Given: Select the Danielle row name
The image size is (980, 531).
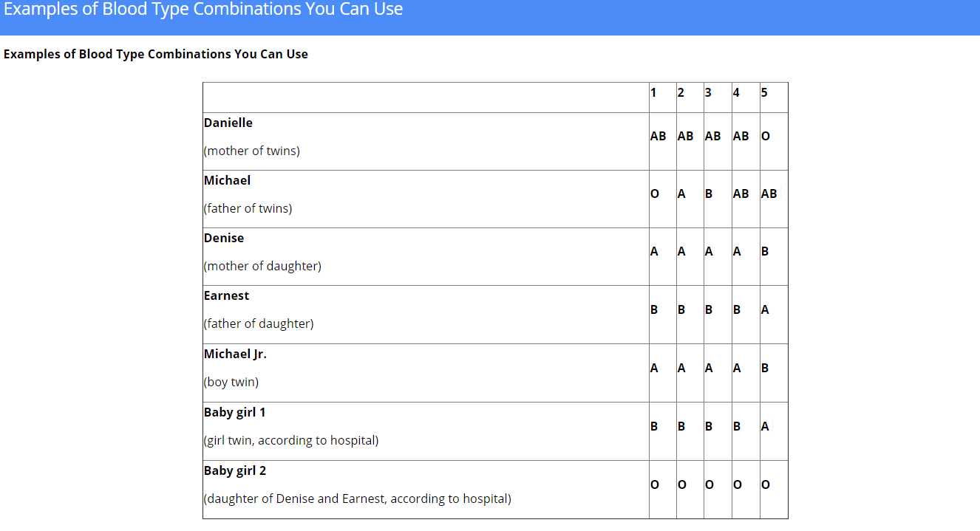Looking at the screenshot, I should (228, 123).
